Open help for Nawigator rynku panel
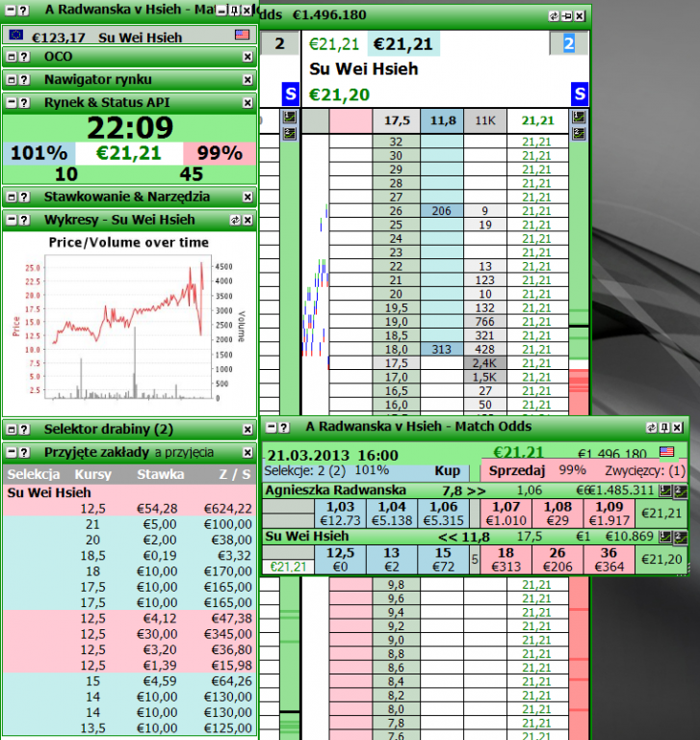The image size is (700, 740). point(24,80)
